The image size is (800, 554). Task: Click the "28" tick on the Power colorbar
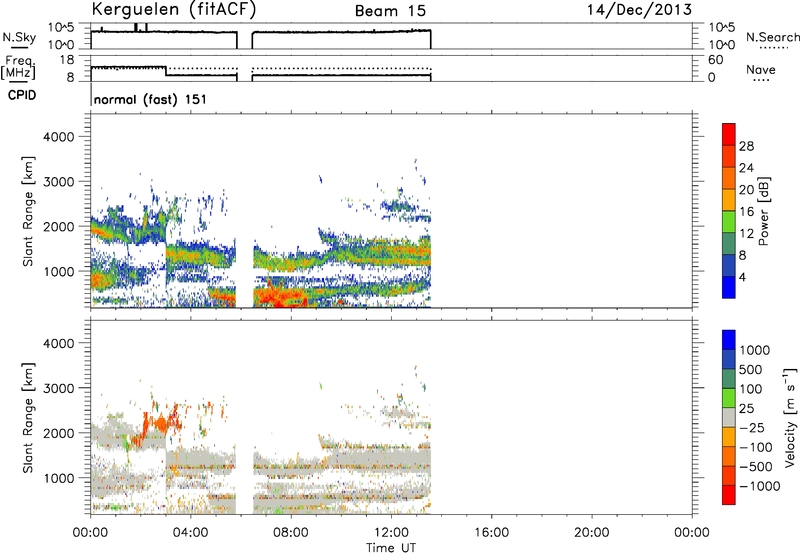746,146
